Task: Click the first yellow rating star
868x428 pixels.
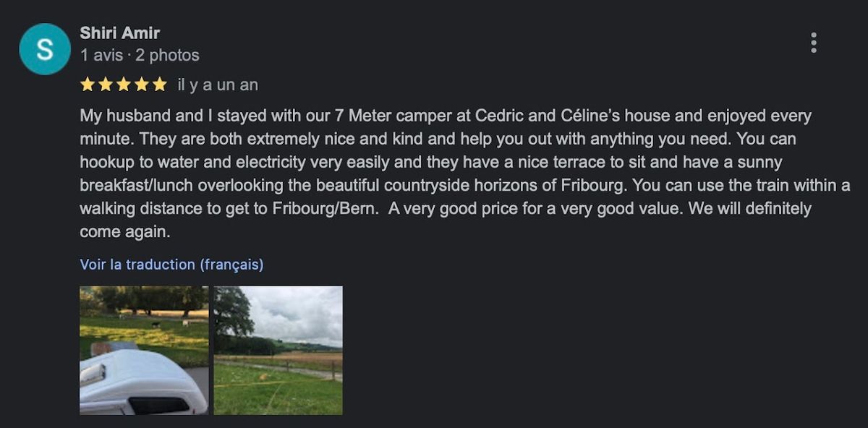Action: point(88,85)
